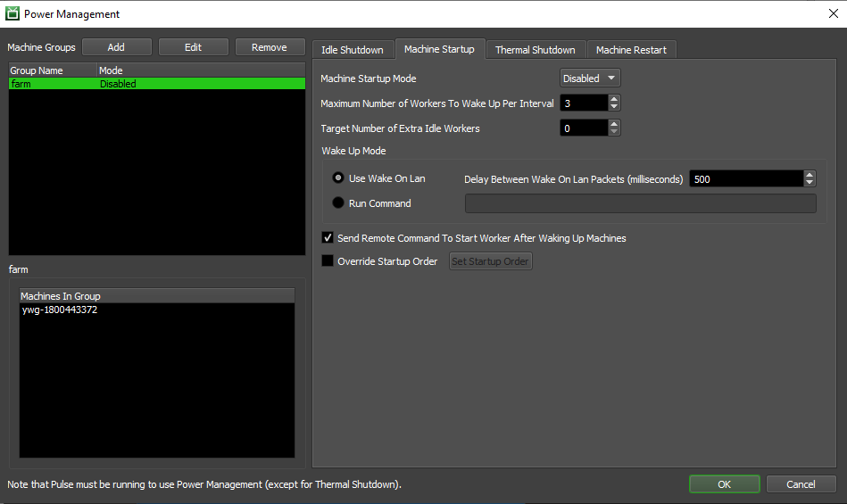Increase Wake On Lan packet delay
Screen dimensions: 847x504
click(810, 174)
